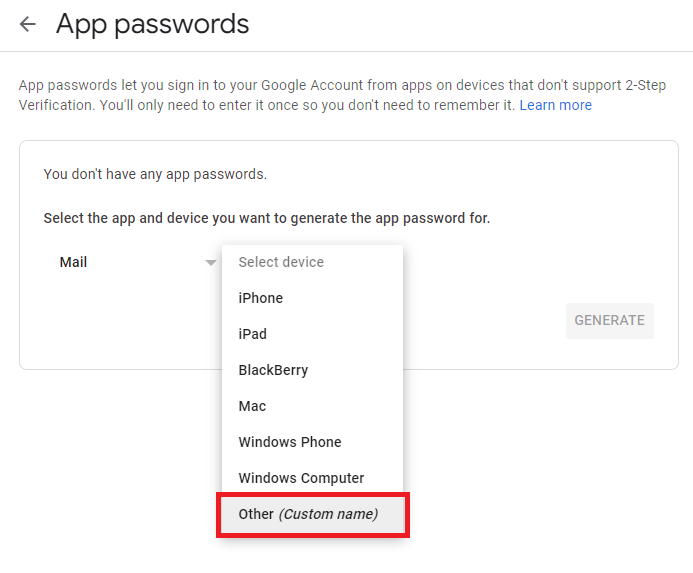The width and height of the screenshot is (693, 573).
Task: Click "You'll only need to enter it once" text
Action: pos(200,105)
